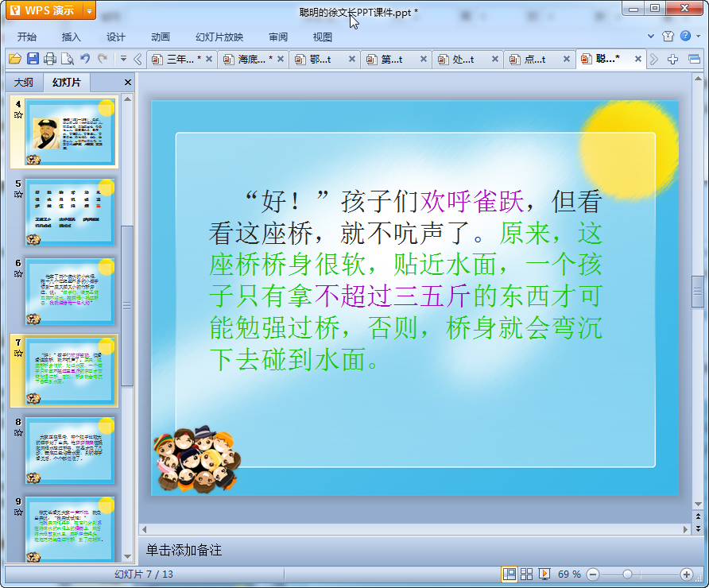Close the 第...t document tab
The width and height of the screenshot is (709, 588).
[423, 59]
